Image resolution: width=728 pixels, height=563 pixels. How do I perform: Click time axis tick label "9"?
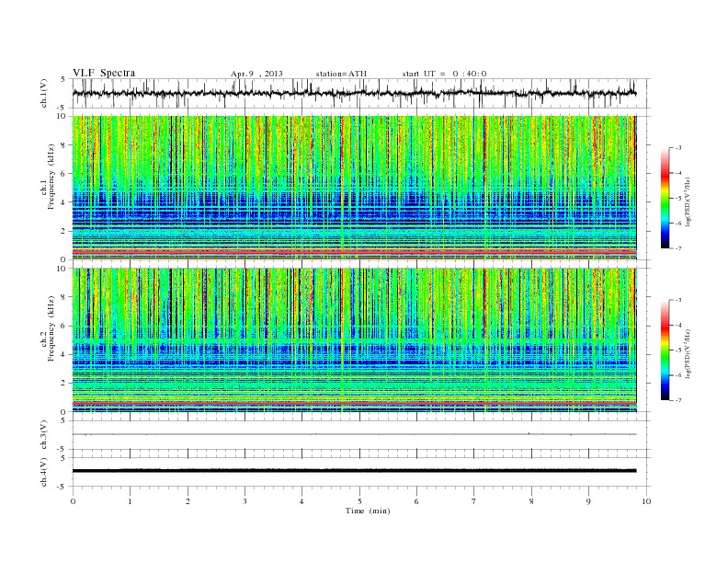tap(588, 501)
